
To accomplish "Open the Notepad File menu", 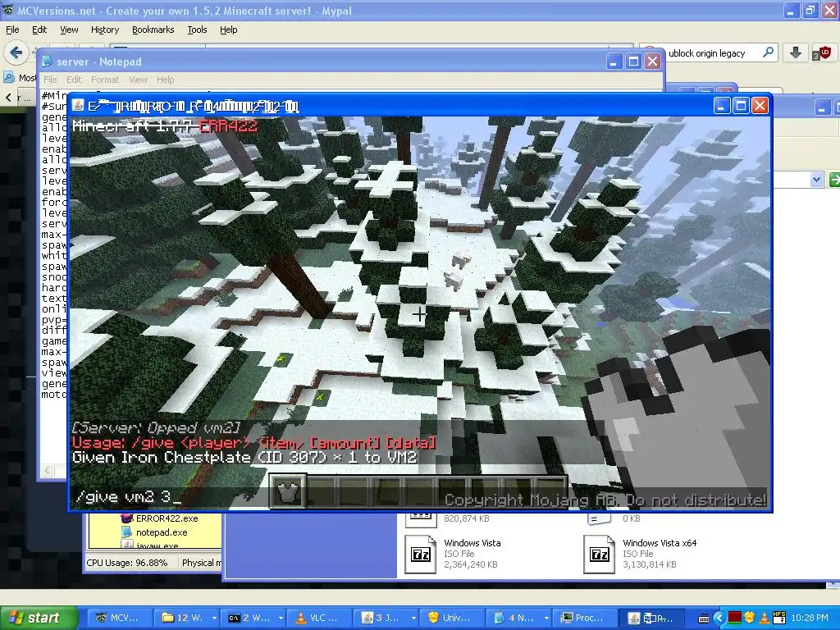I will tap(50, 80).
